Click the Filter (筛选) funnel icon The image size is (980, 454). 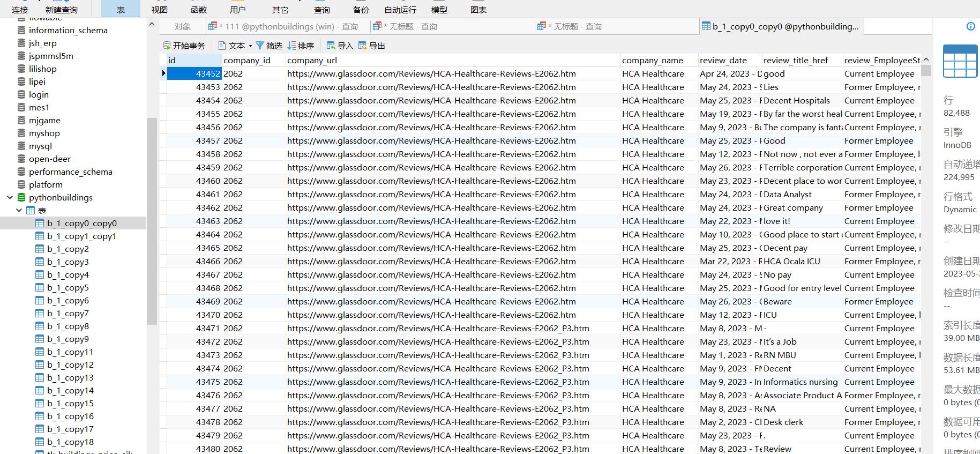click(x=260, y=46)
